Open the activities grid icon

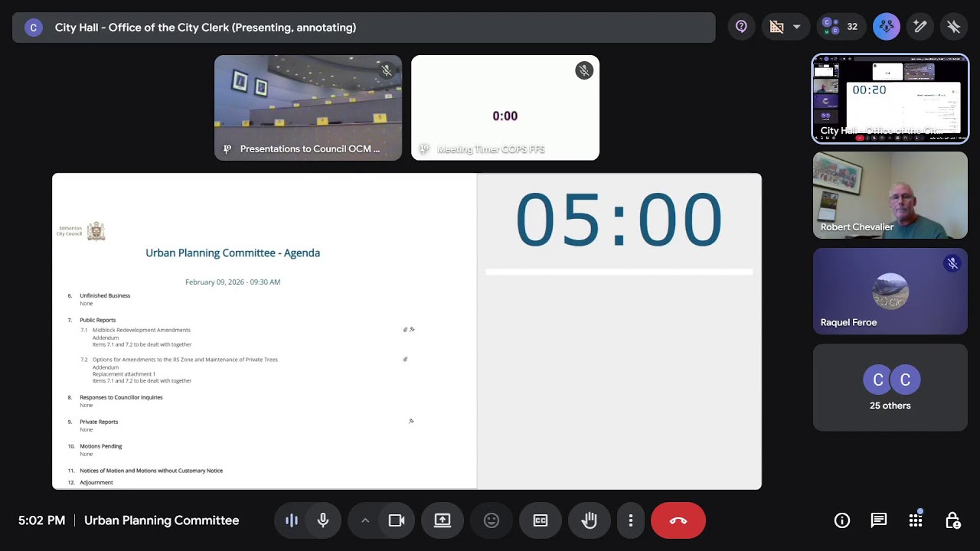coord(916,520)
